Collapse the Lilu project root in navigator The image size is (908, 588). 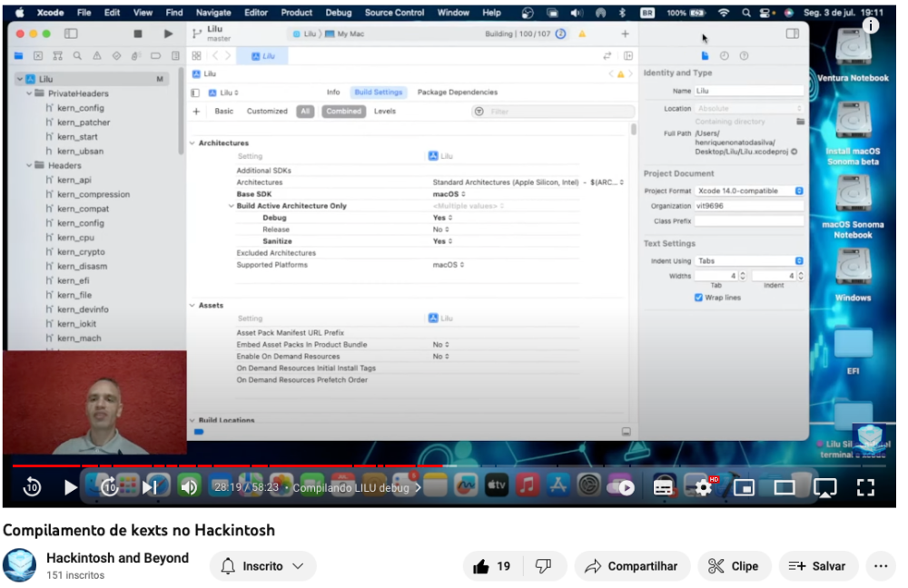20,79
